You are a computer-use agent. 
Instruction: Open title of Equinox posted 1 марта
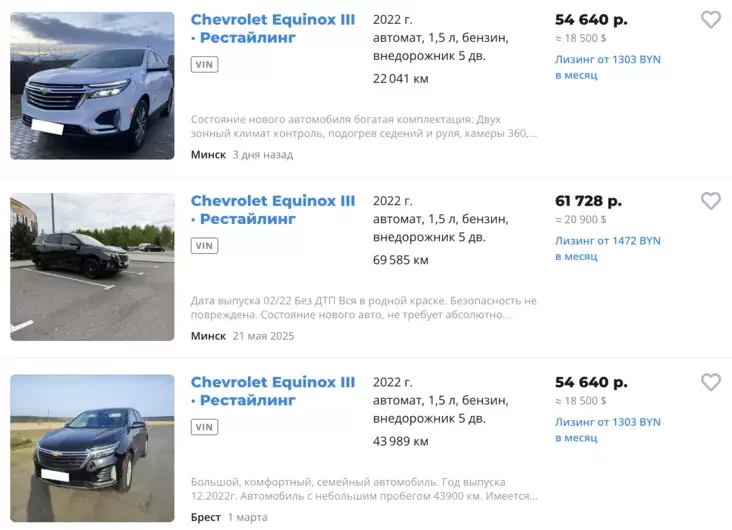pos(272,391)
